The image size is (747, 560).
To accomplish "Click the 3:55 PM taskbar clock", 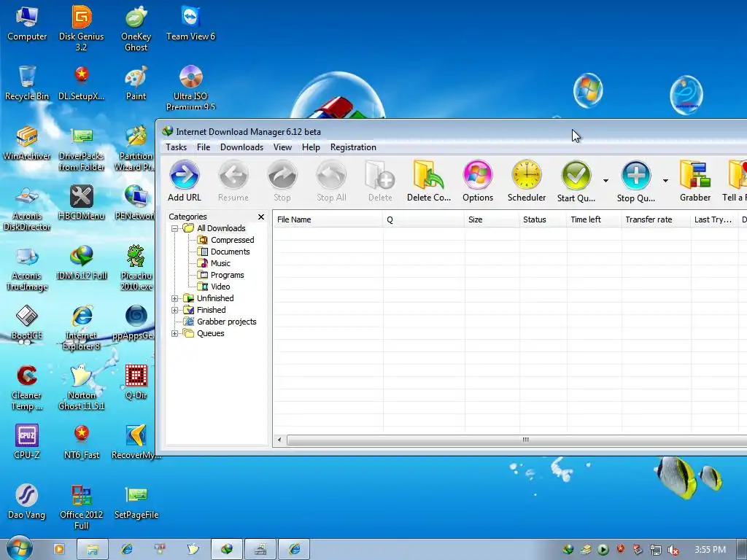I will [710, 550].
